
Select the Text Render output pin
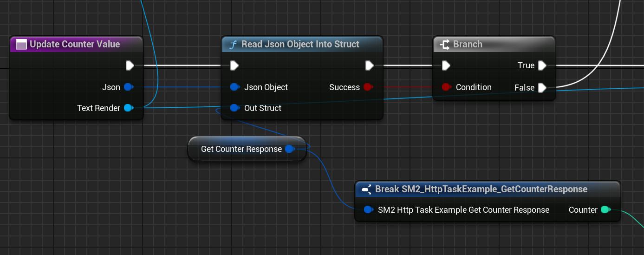tap(129, 108)
